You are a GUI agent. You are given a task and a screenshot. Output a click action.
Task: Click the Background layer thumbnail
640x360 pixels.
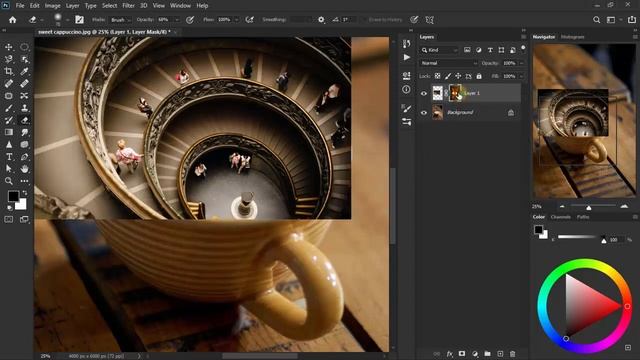click(x=438, y=112)
